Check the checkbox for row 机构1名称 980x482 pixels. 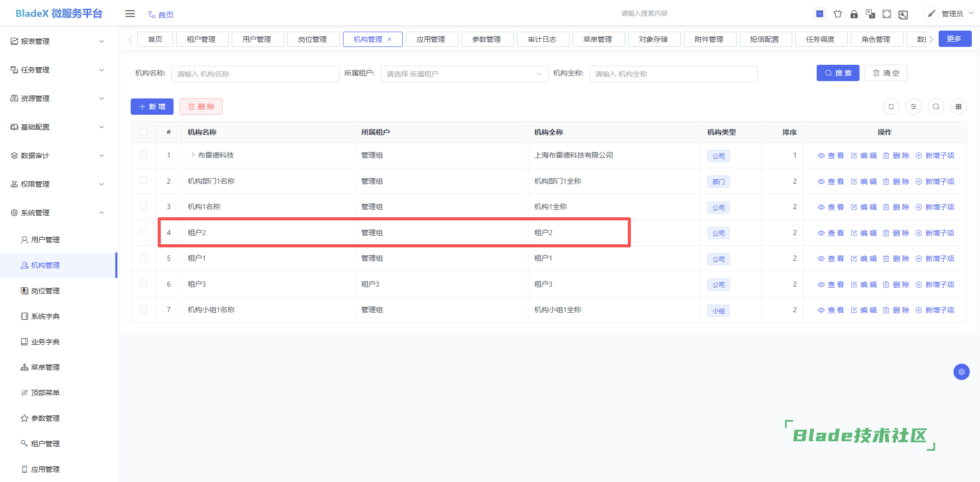(143, 206)
